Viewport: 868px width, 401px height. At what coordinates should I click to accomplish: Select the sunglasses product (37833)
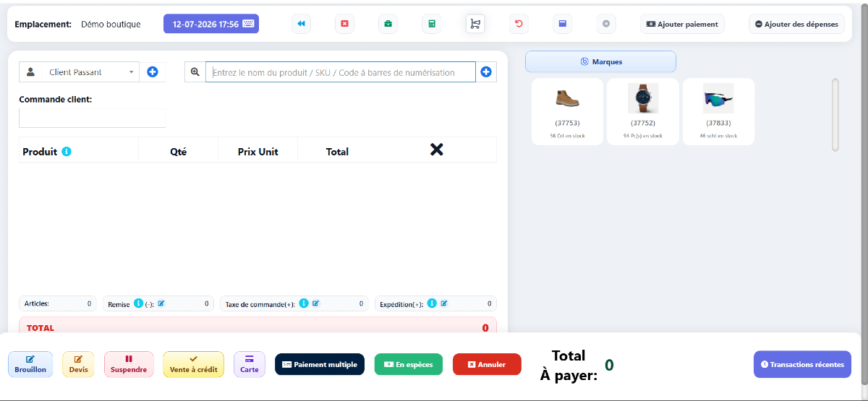[x=718, y=111]
